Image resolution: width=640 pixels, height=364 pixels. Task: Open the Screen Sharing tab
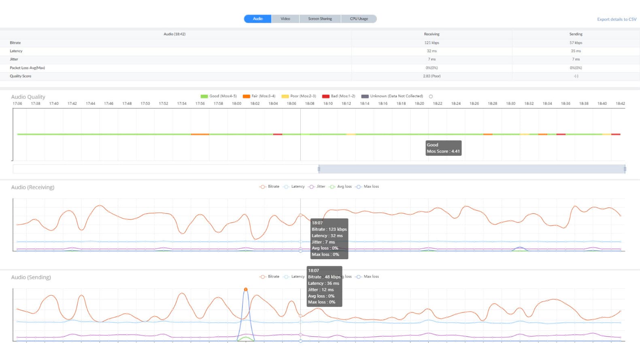pyautogui.click(x=320, y=19)
